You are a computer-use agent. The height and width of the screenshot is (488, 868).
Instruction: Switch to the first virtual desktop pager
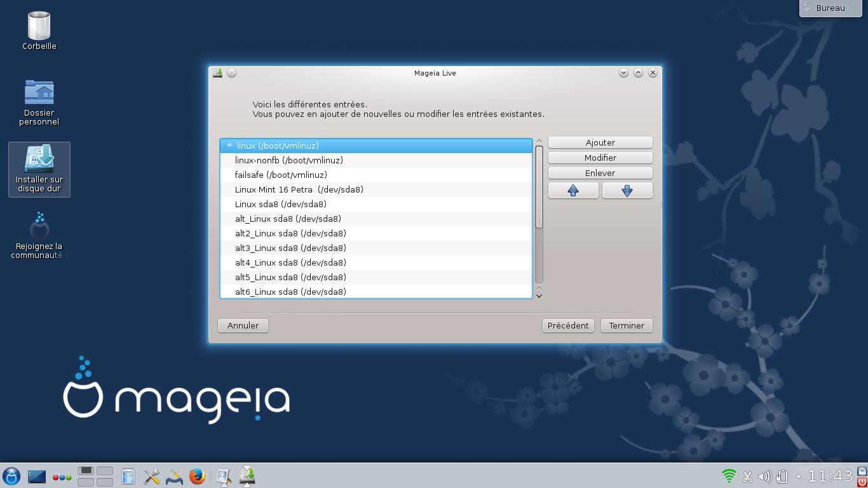click(86, 471)
